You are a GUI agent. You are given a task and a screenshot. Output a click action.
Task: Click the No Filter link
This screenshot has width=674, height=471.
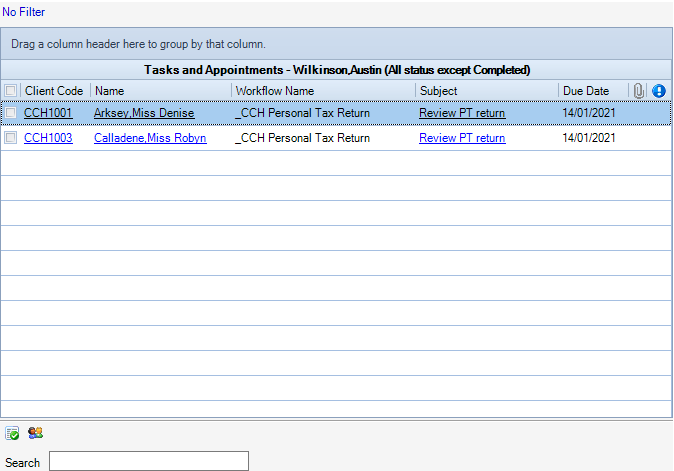[24, 12]
